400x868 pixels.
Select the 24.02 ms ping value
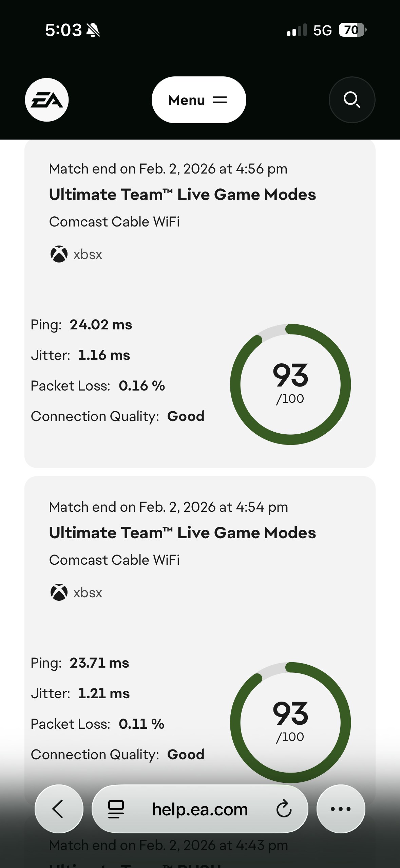pyautogui.click(x=101, y=325)
